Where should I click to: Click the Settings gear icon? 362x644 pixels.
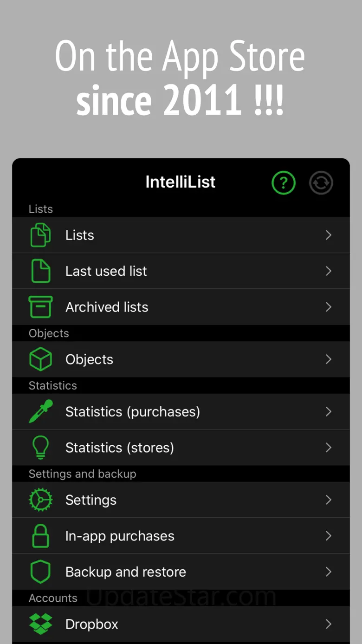(40, 500)
